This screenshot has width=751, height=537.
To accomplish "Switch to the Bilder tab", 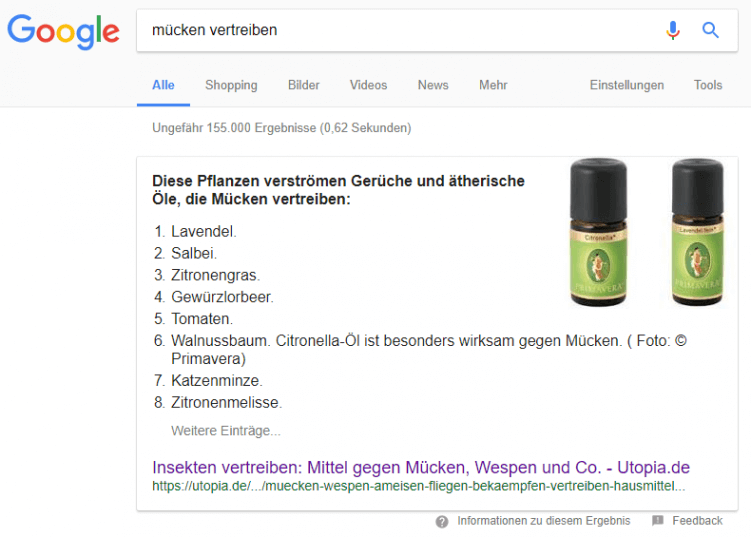I will [303, 85].
